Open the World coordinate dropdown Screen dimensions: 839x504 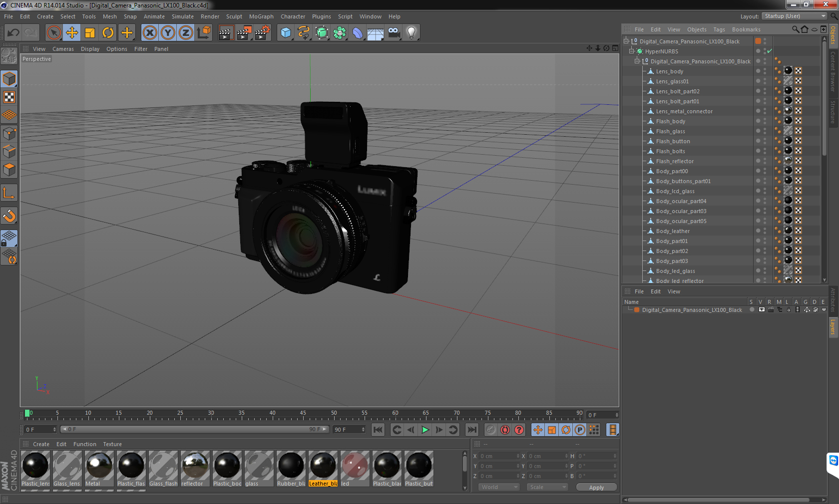coord(499,487)
